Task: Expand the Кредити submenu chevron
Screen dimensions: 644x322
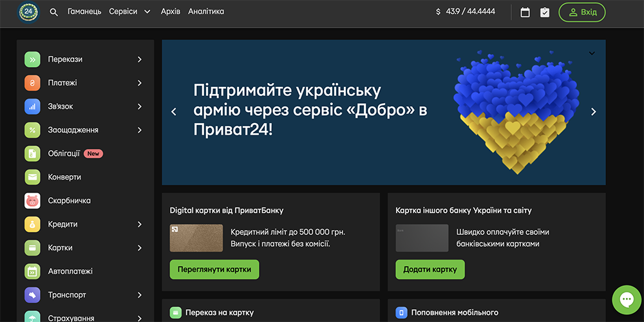Action: tap(140, 225)
